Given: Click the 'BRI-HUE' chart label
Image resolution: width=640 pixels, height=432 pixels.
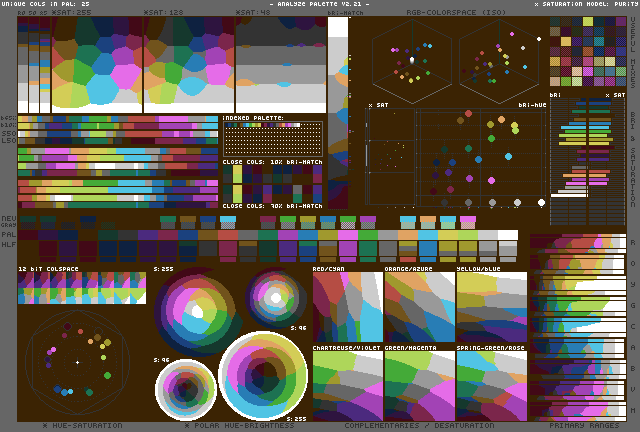Looking at the screenshot, I should (x=532, y=105).
